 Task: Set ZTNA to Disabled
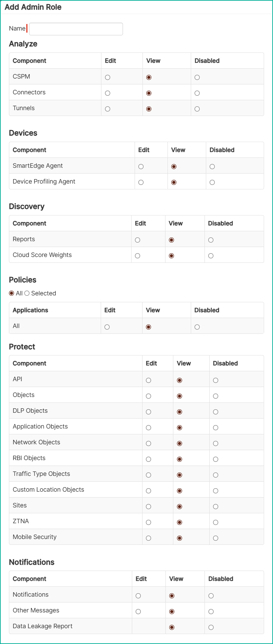(x=215, y=523)
